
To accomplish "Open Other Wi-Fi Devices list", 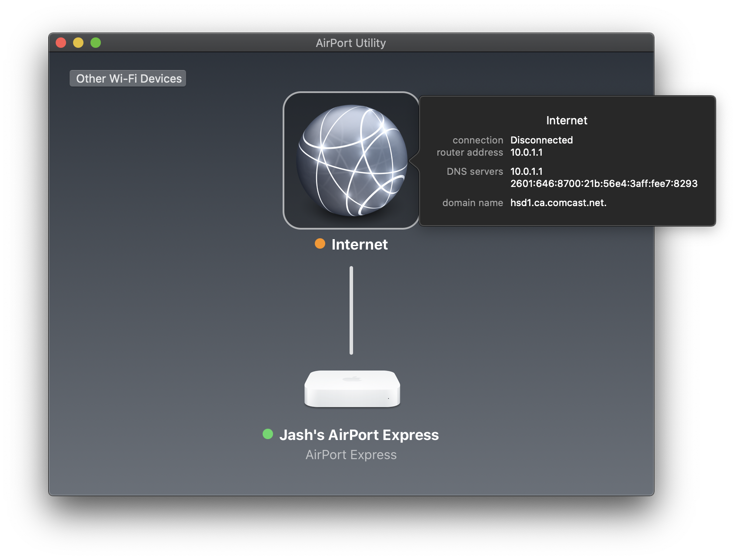I will click(x=128, y=79).
